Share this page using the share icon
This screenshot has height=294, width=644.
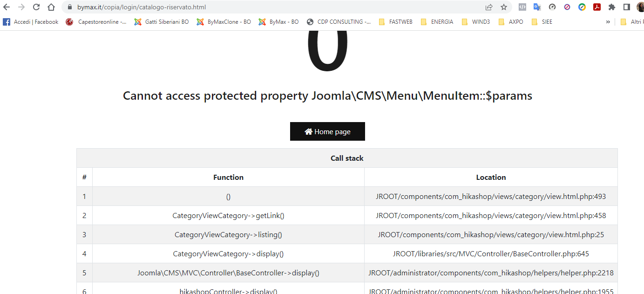pos(489,7)
